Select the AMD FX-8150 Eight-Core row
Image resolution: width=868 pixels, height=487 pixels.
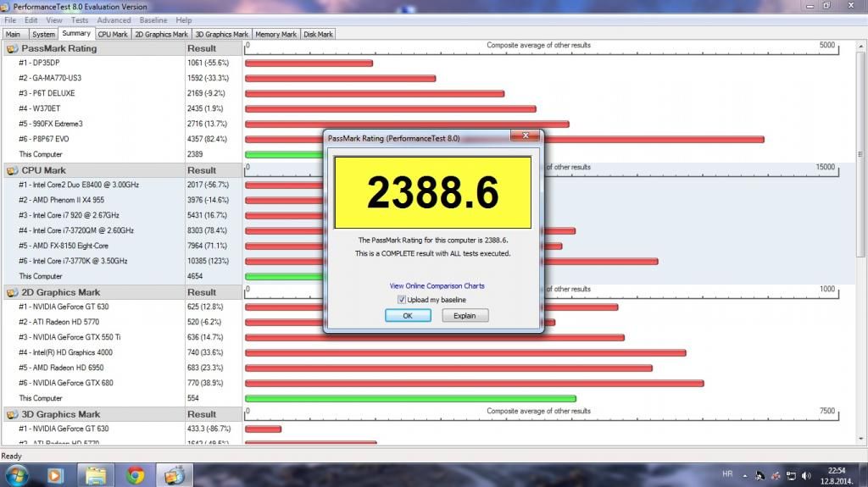point(122,246)
